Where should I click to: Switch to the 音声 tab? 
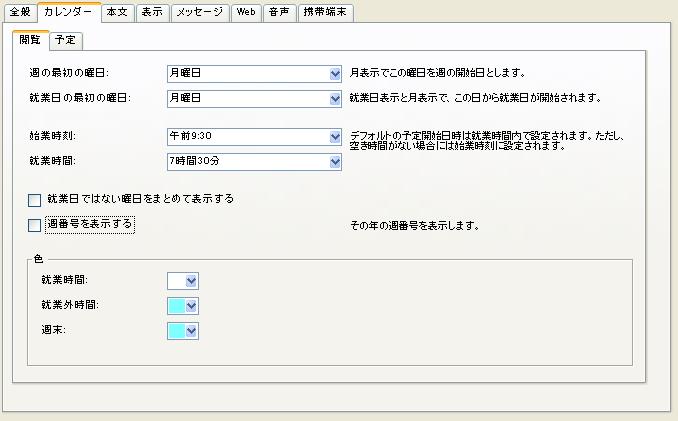coord(279,13)
